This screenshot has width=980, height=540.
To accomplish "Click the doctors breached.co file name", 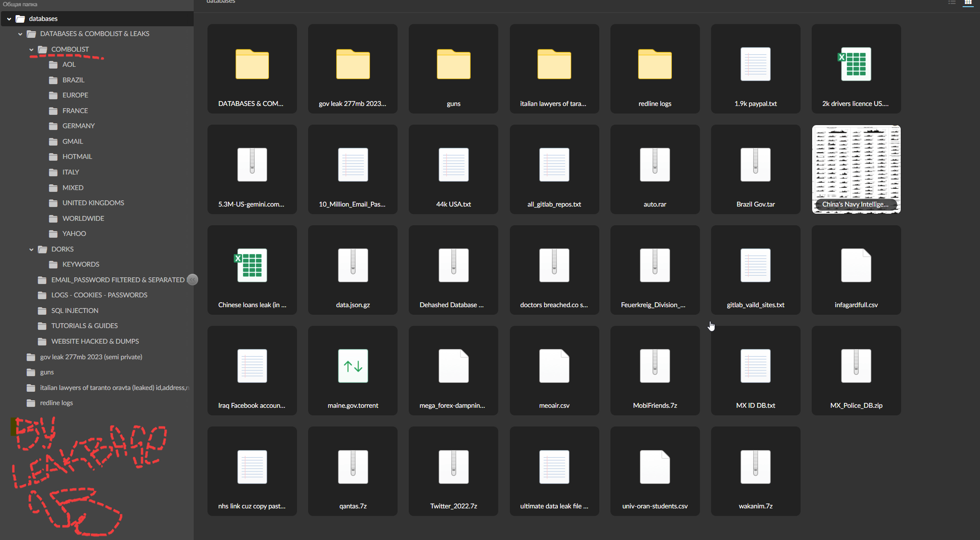I will click(554, 305).
